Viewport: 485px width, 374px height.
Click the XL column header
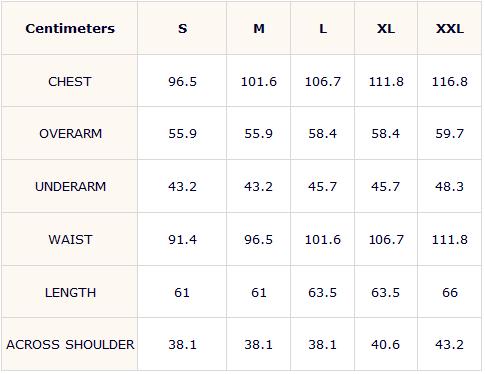point(386,29)
